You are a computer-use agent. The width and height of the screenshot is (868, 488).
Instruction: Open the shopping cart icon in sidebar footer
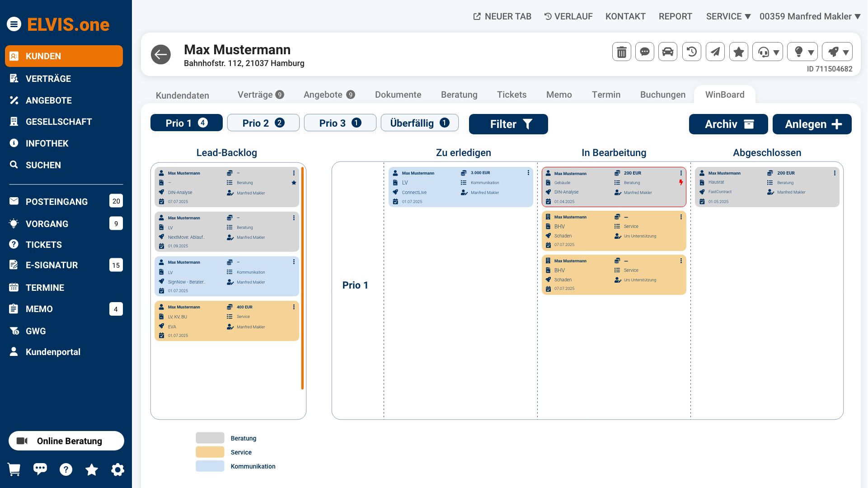coord(14,469)
